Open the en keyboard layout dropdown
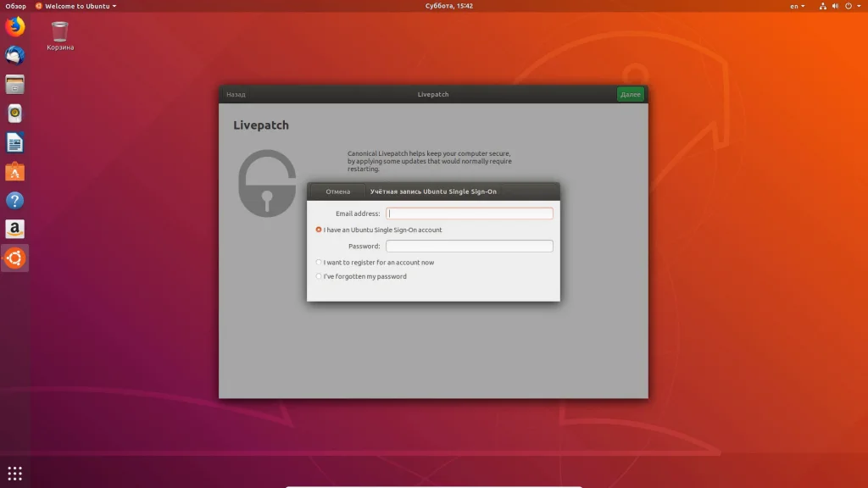868x488 pixels. [x=797, y=6]
